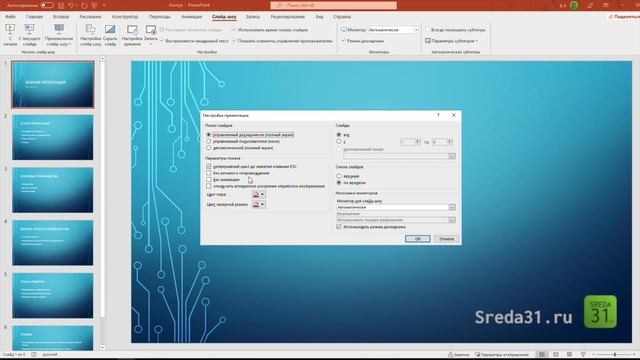
Task: Select presented by speaker (full screen) option
Action: pos(209,135)
